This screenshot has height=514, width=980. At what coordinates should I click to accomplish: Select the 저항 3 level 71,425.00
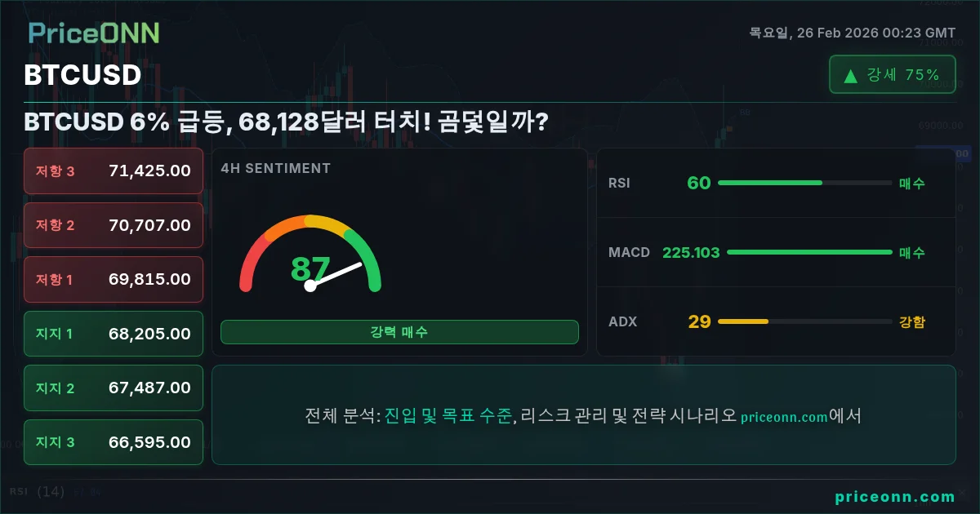114,171
